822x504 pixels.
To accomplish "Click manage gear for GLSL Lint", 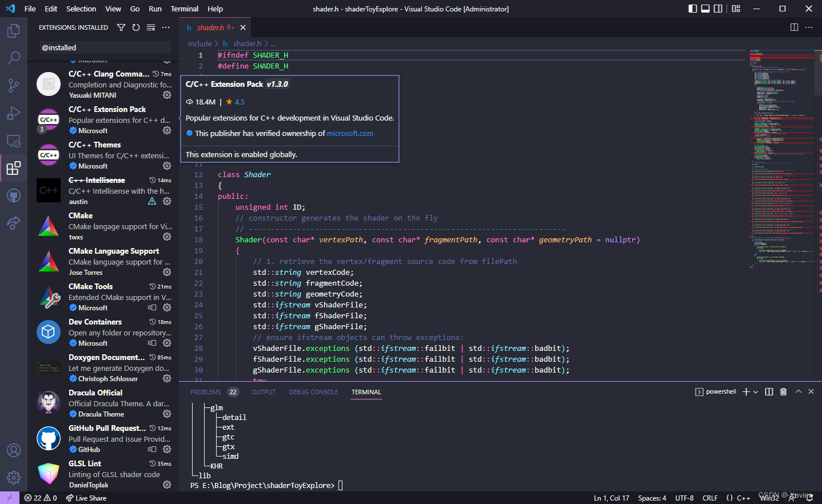I will click(x=167, y=485).
